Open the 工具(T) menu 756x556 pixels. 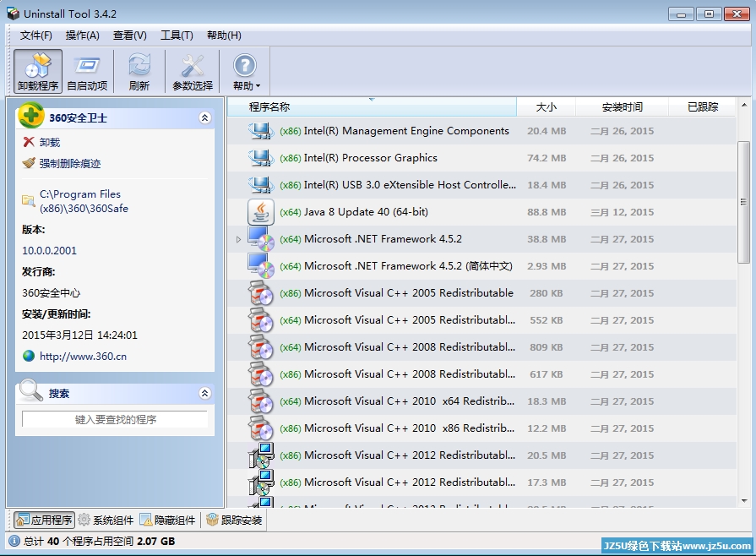pos(177,35)
